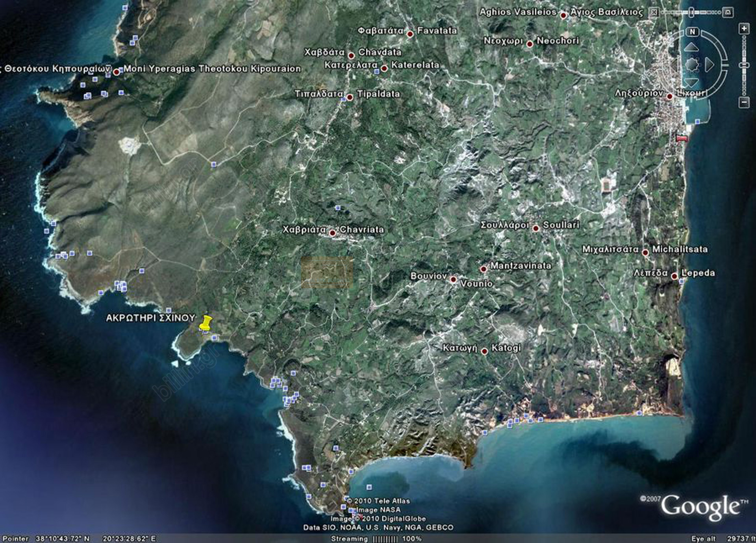Tilt view to horizon using right tilt icon

(x=728, y=12)
